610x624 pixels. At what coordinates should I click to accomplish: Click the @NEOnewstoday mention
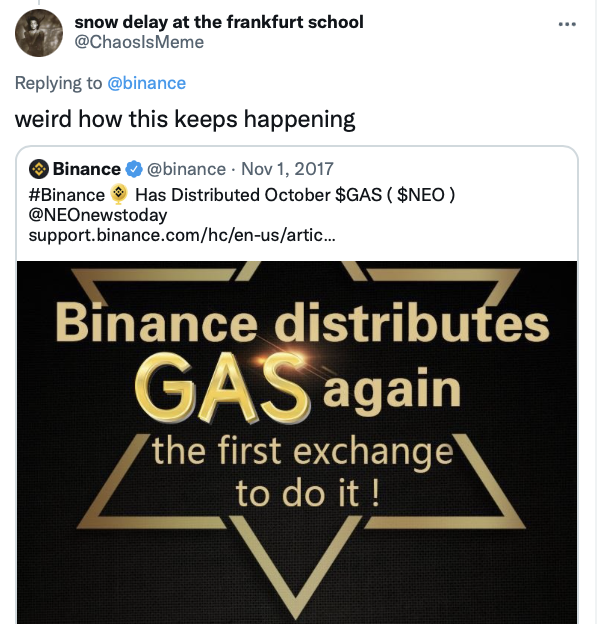[98, 214]
